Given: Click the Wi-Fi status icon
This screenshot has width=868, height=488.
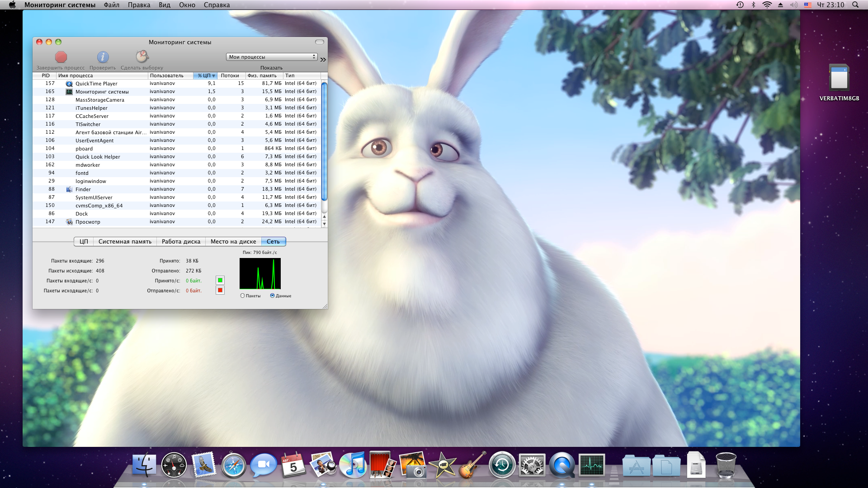Looking at the screenshot, I should click(767, 5).
